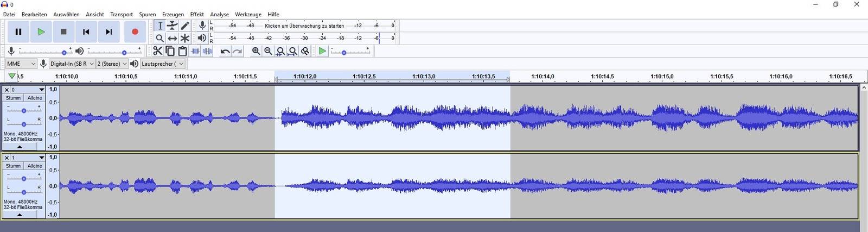
Task: Choose the Time Shift tool
Action: [173, 38]
